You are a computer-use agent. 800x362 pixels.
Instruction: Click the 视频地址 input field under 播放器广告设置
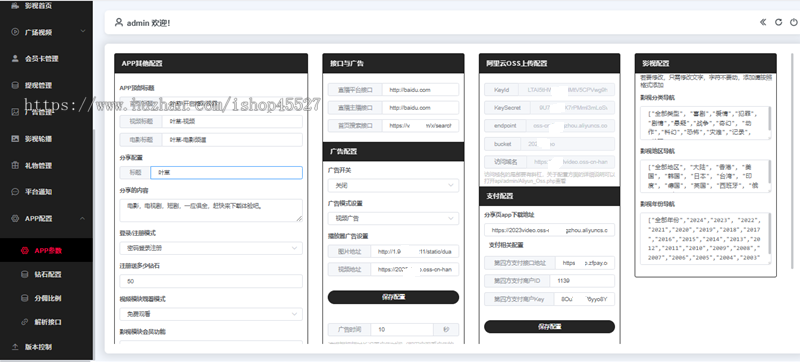[x=415, y=269]
